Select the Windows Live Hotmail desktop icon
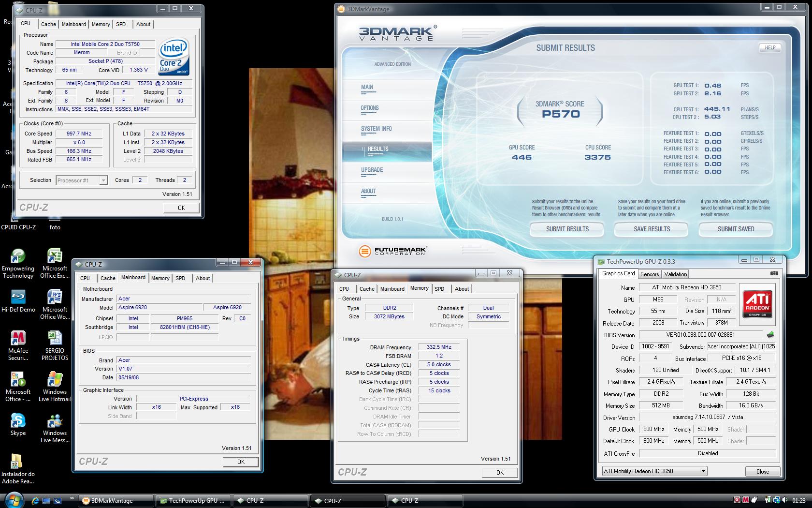 [x=55, y=387]
